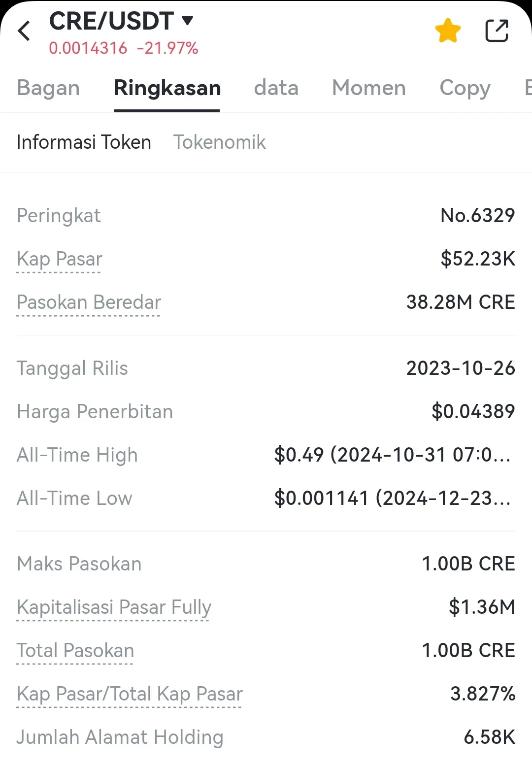
Task: Toggle the favorite star icon
Action: click(448, 31)
